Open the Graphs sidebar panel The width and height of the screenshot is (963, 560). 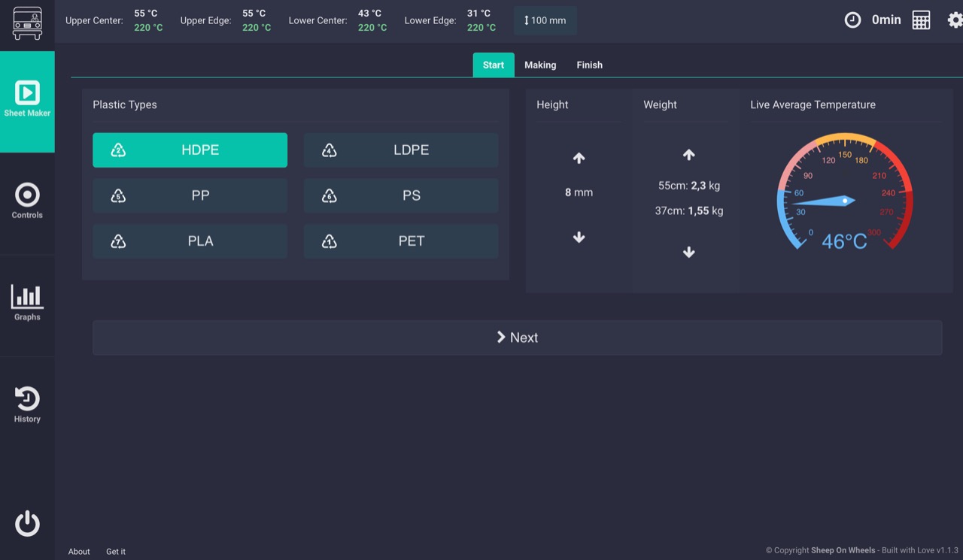coord(27,306)
